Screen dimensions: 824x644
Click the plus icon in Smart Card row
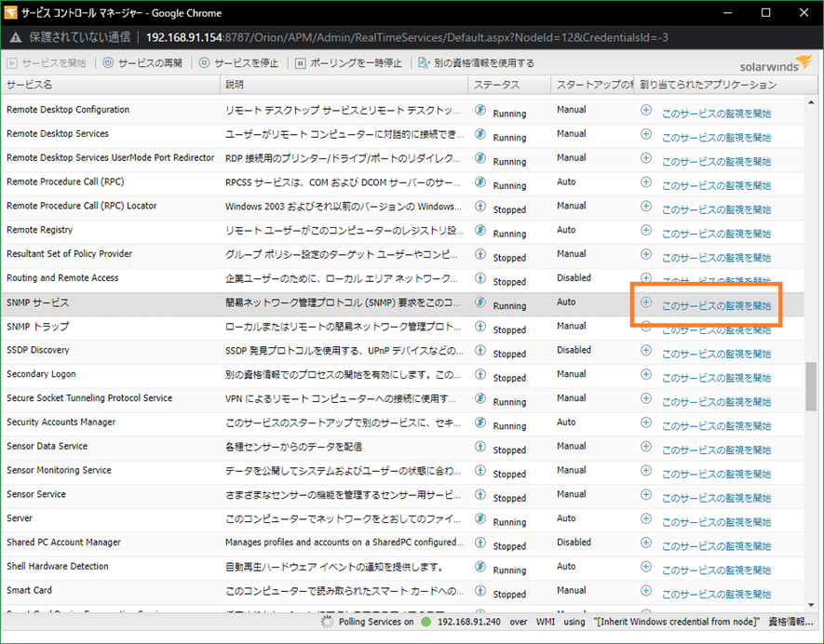(646, 590)
